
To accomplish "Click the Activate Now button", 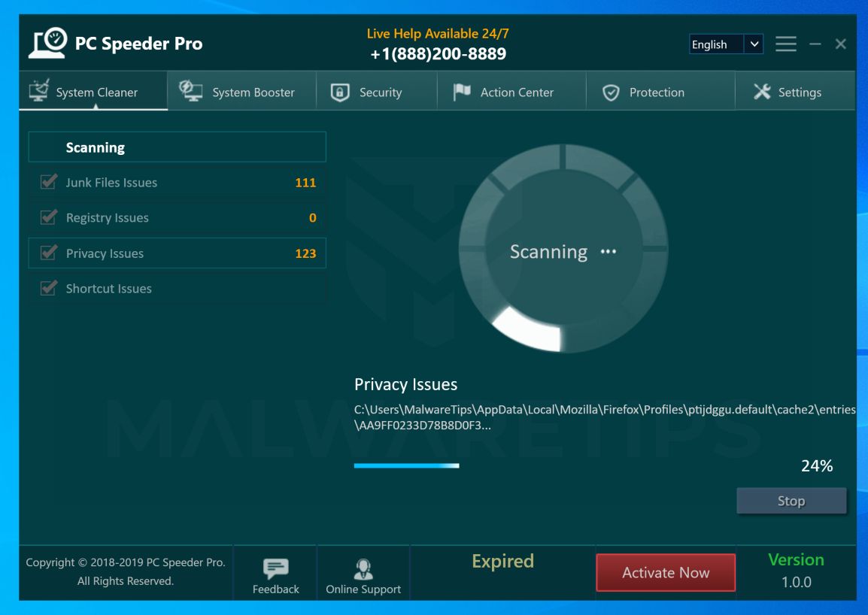I will tap(666, 572).
